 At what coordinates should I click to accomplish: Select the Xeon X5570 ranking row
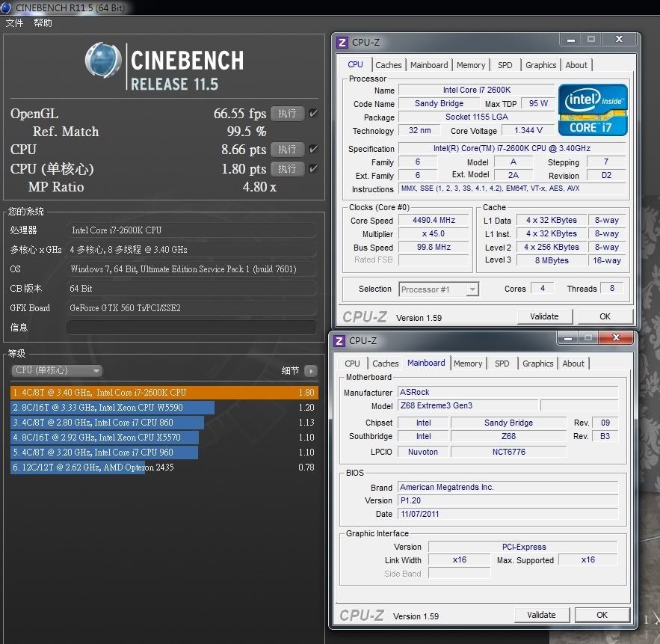(164, 438)
